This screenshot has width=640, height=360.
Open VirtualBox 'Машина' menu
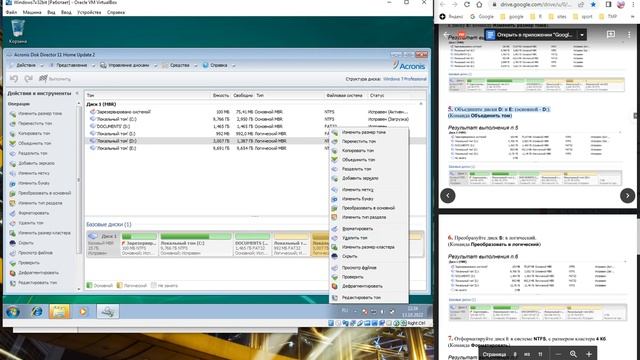click(x=32, y=12)
